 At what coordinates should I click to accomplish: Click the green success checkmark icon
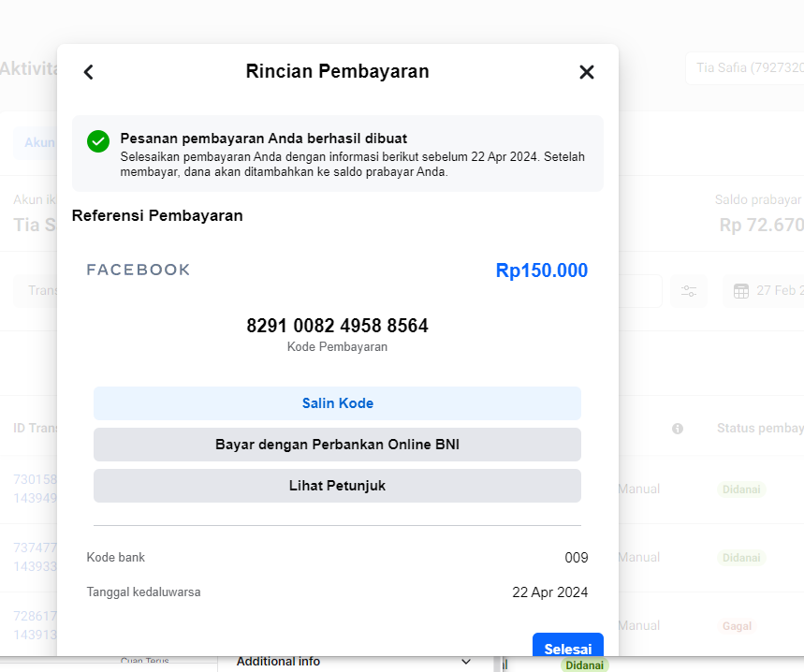pyautogui.click(x=98, y=141)
